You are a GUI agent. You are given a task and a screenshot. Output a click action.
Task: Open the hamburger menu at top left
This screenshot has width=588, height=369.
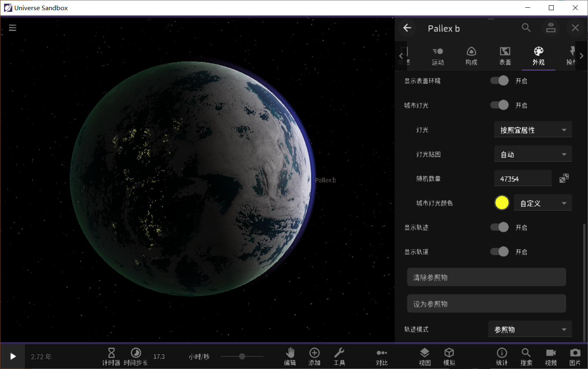click(13, 28)
